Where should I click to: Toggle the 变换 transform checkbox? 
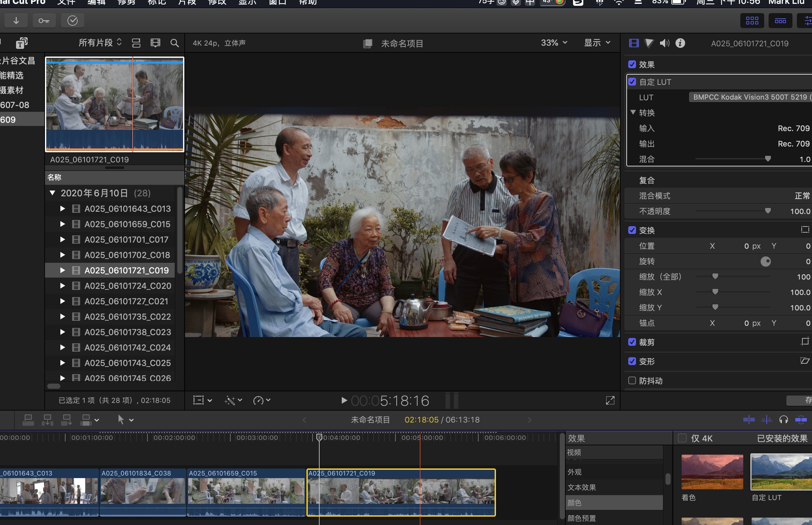click(x=632, y=230)
